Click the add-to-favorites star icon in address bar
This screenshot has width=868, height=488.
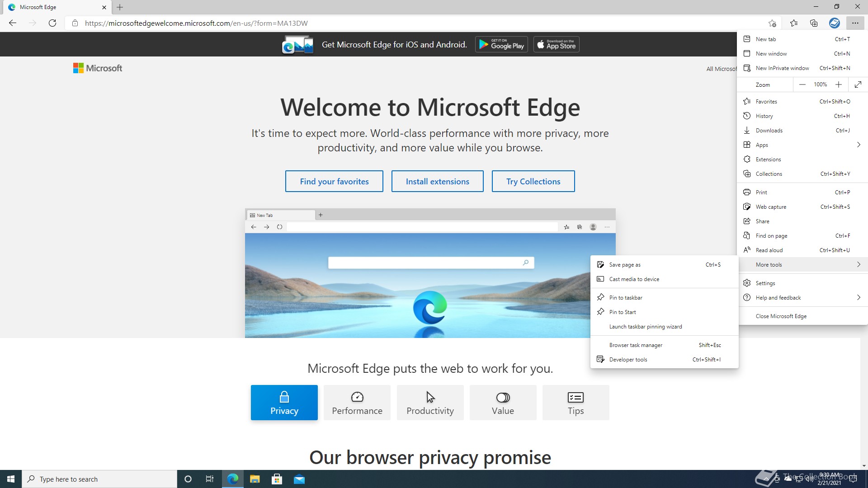coord(772,23)
